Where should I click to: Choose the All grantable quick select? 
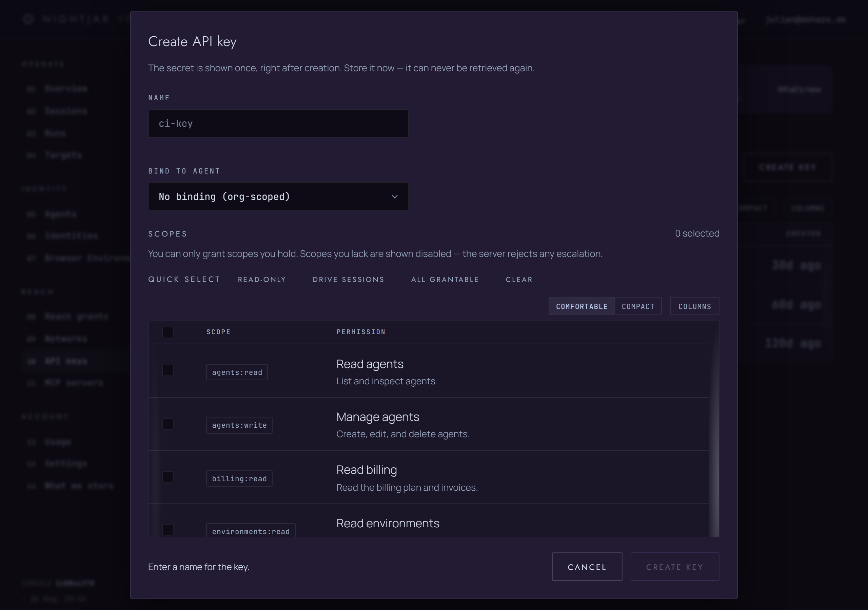[x=445, y=279]
